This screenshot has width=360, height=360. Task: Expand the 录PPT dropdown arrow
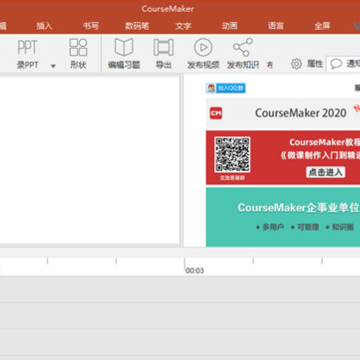click(53, 66)
